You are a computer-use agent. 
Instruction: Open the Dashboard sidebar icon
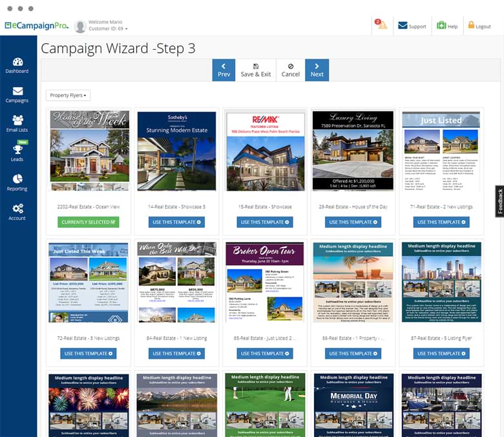click(17, 62)
